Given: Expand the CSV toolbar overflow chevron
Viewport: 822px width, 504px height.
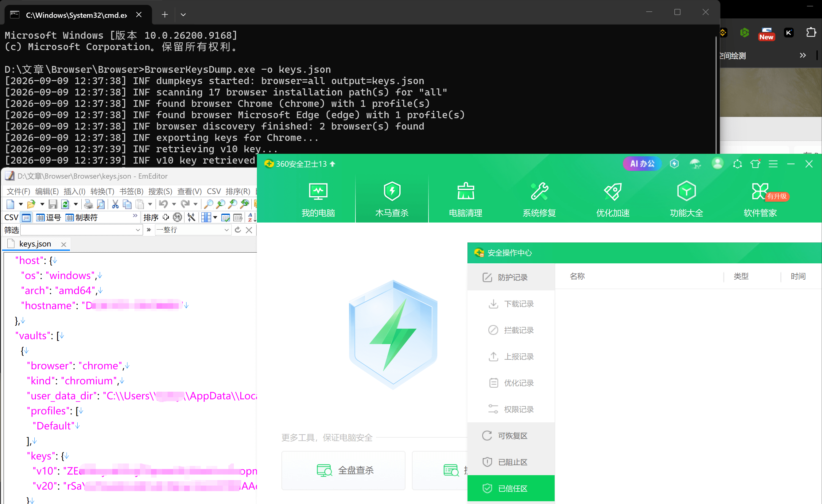Looking at the screenshot, I should pos(135,215).
